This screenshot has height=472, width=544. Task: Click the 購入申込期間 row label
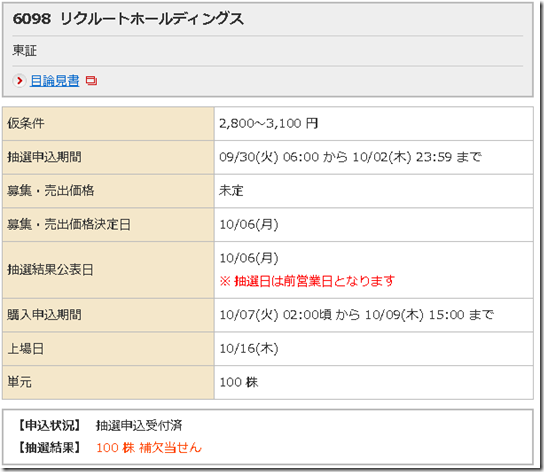coord(44,315)
